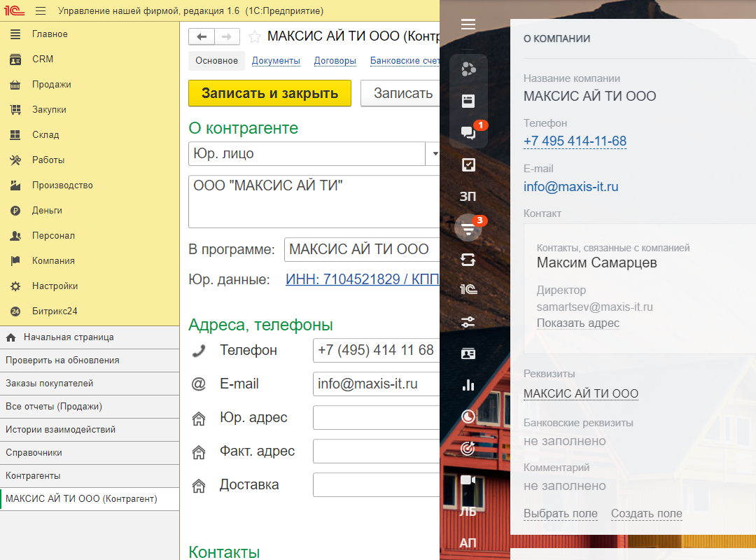Click the Телефон input field

(376, 350)
